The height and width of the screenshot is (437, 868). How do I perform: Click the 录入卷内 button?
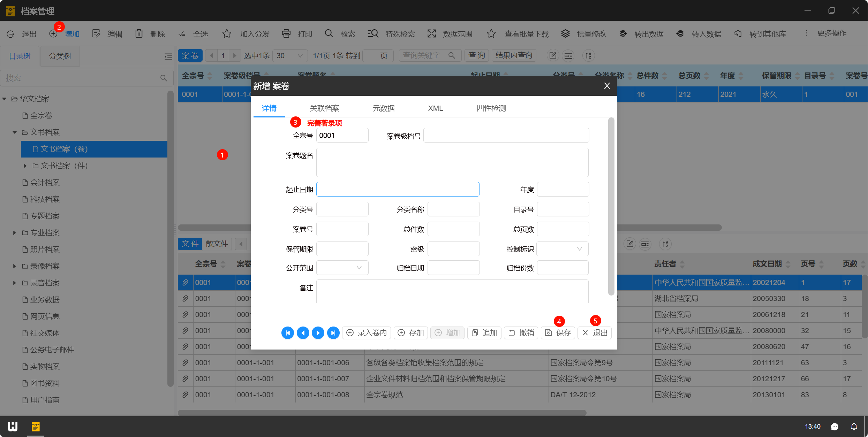pos(367,333)
